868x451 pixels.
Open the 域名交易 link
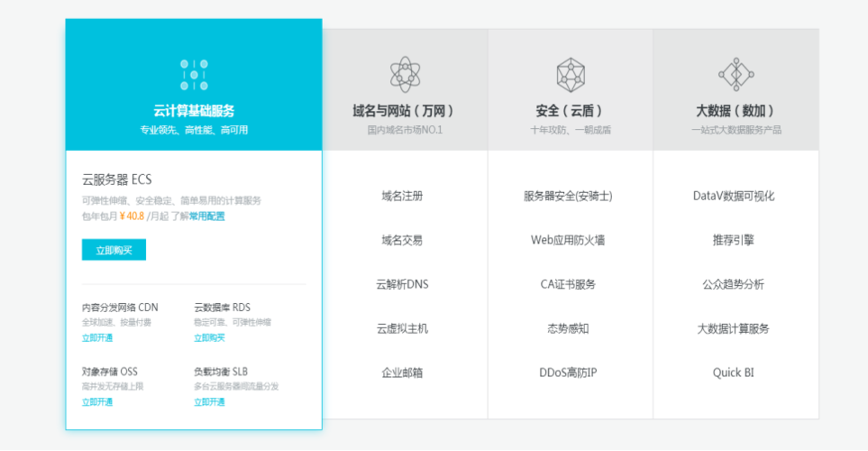(x=402, y=241)
